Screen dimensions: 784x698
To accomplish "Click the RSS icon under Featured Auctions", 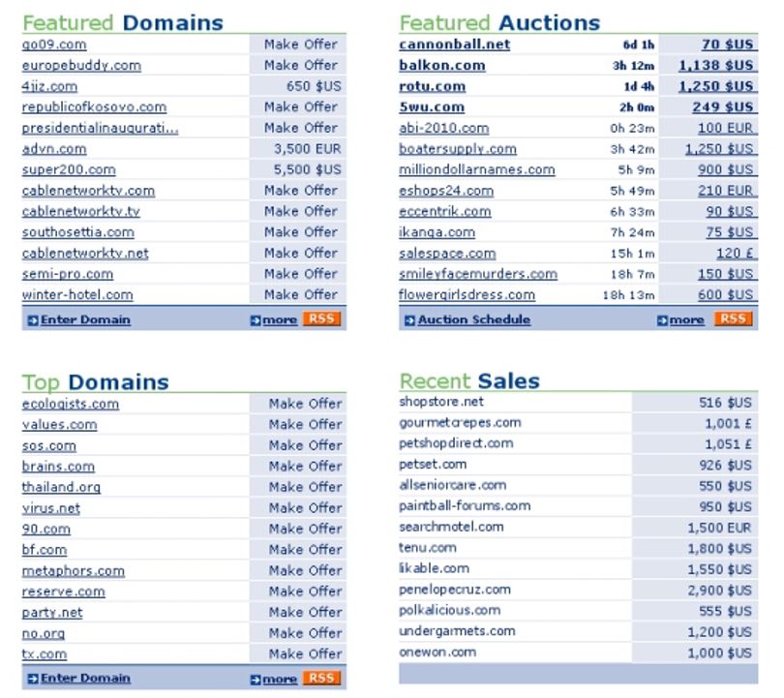I will [733, 319].
